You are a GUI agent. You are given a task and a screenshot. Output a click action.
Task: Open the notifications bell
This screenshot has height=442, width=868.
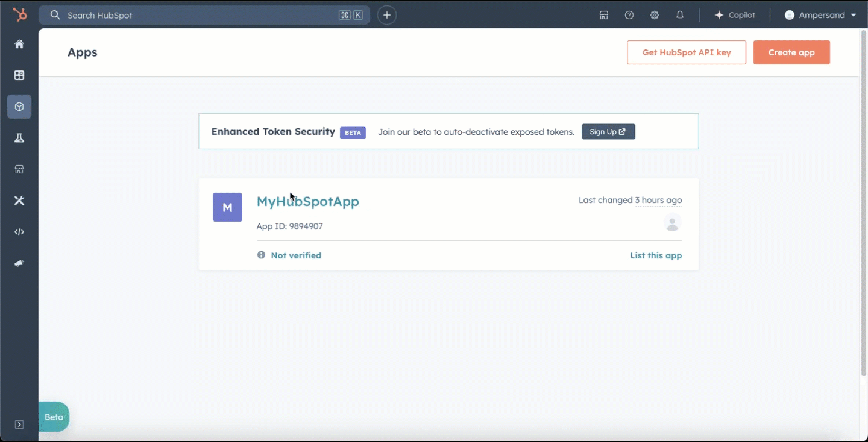click(x=679, y=14)
